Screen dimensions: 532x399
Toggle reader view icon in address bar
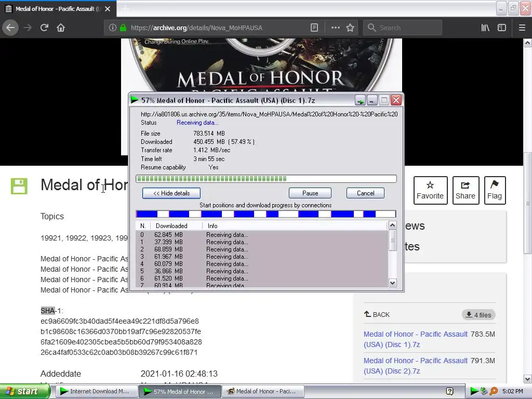click(x=314, y=28)
